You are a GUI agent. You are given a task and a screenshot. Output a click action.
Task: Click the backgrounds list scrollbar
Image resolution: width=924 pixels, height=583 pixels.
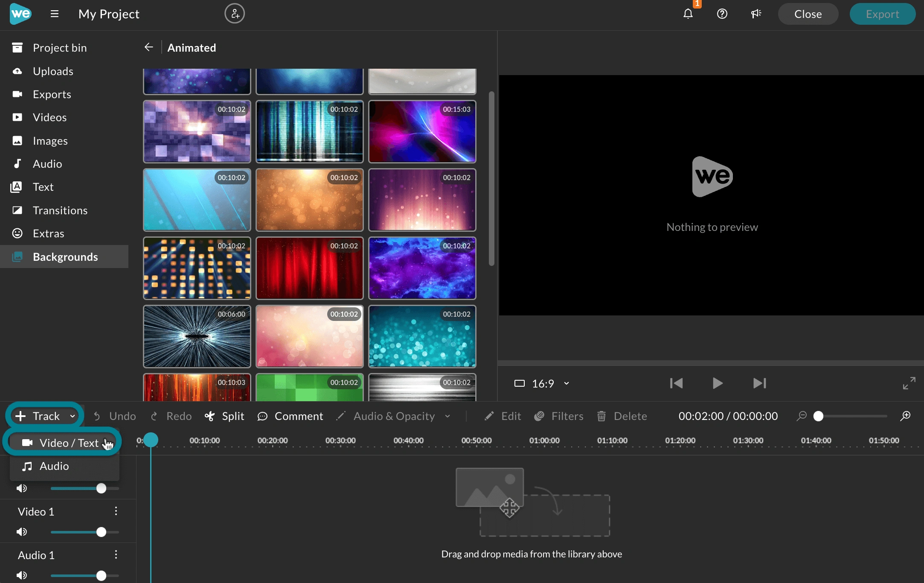[x=491, y=178]
